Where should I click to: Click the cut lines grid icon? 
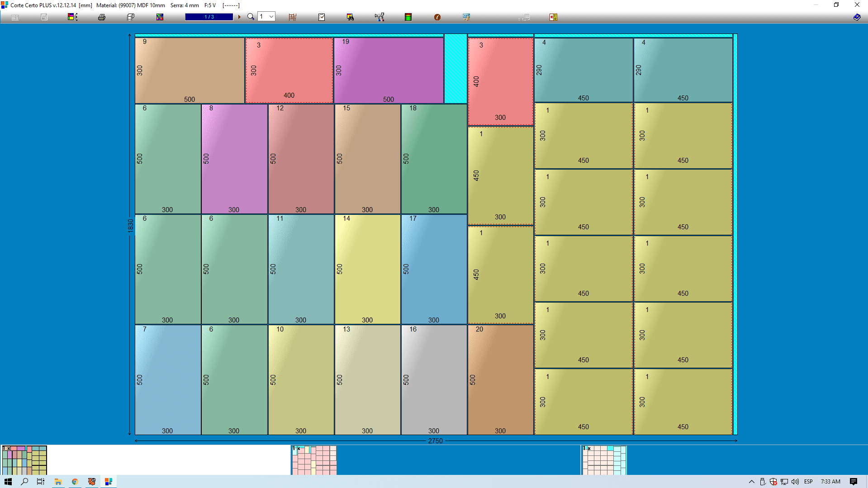pos(293,17)
